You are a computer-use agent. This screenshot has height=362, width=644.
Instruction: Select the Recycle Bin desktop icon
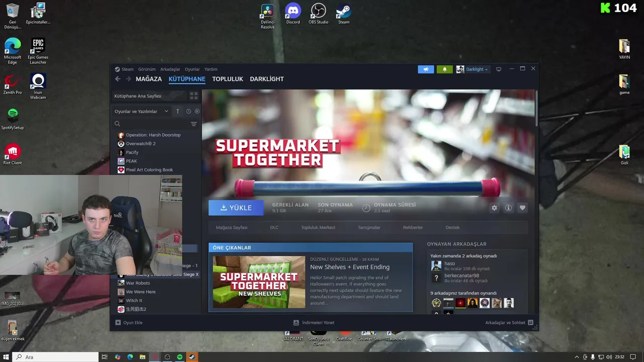pyautogui.click(x=13, y=16)
